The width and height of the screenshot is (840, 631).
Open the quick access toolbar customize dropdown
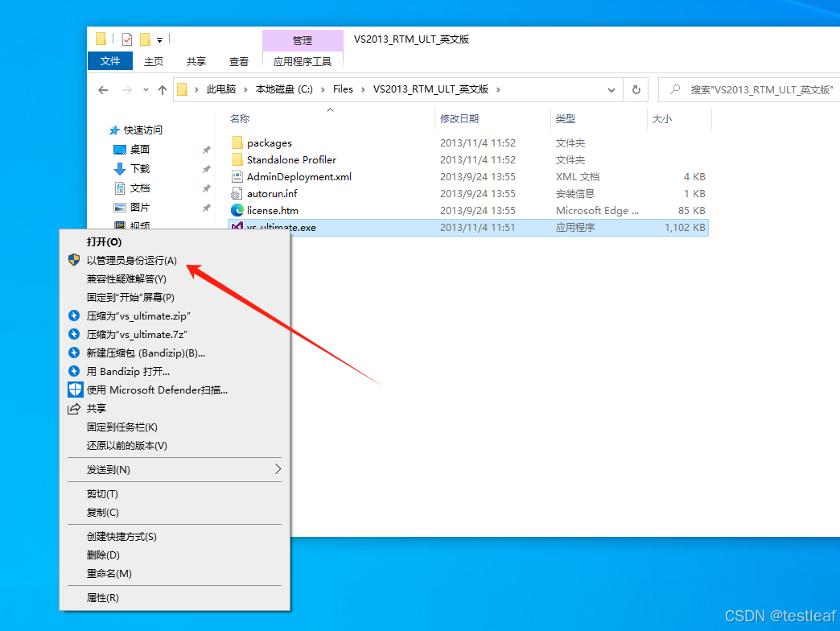pos(159,39)
